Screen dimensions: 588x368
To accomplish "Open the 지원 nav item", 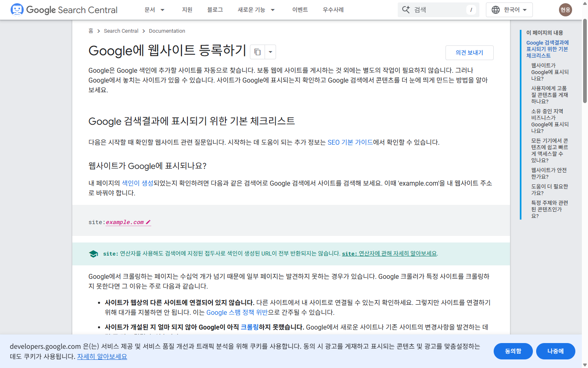I will click(187, 10).
